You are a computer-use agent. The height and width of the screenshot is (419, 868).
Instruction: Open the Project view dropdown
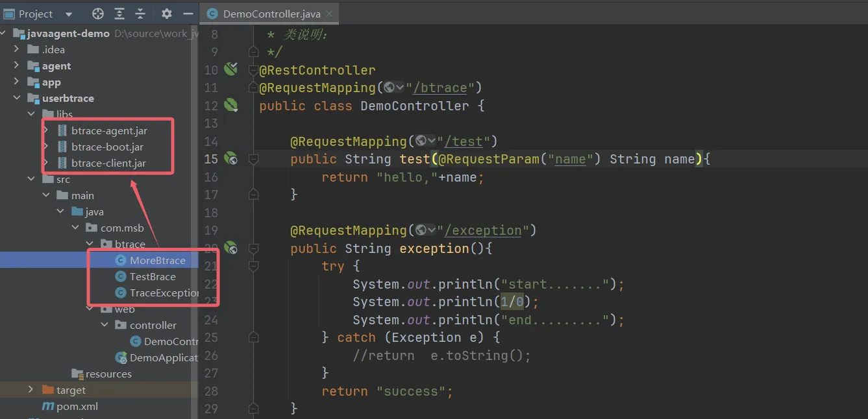[x=69, y=14]
